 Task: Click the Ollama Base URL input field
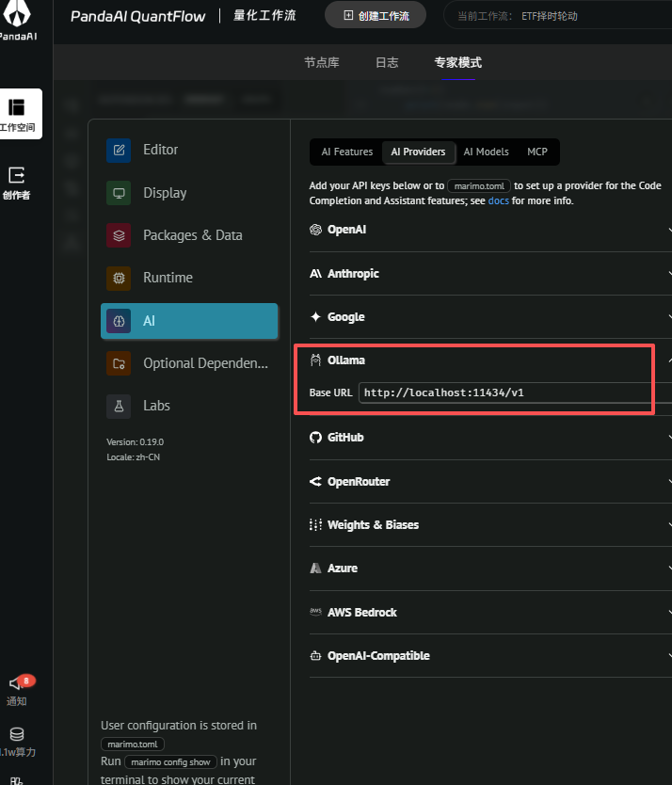515,393
